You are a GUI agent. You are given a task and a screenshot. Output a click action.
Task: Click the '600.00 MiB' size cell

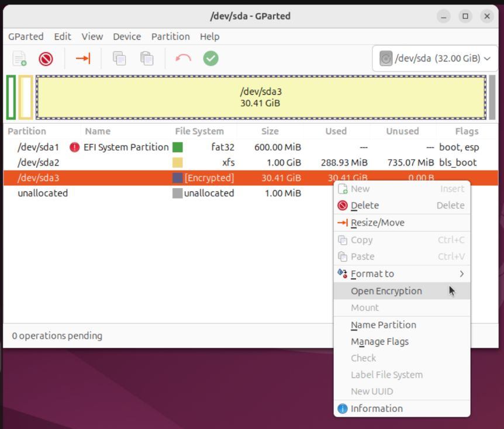tap(278, 147)
